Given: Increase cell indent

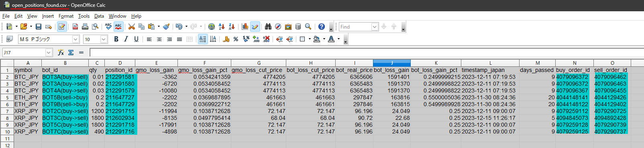Looking at the screenshot, I should point(289,39).
